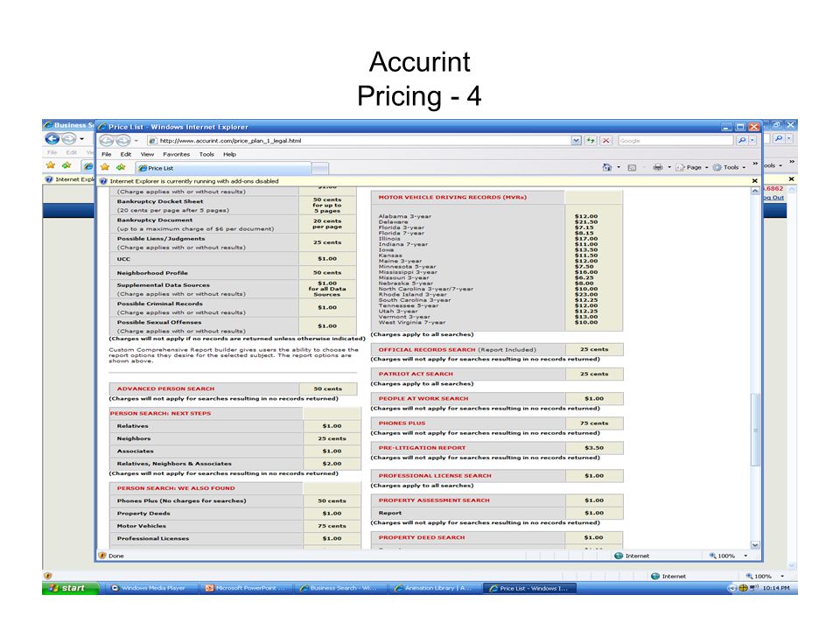Image resolution: width=840 pixels, height=630 pixels.
Task: Switch to Microsoft PowerPoint taskbar button
Action: coord(245,588)
